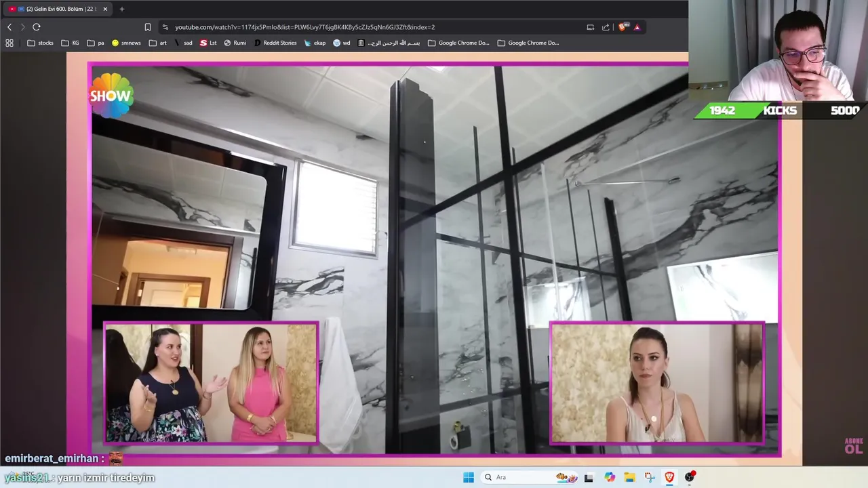
Task: Open a new browser tab
Action: point(122,9)
